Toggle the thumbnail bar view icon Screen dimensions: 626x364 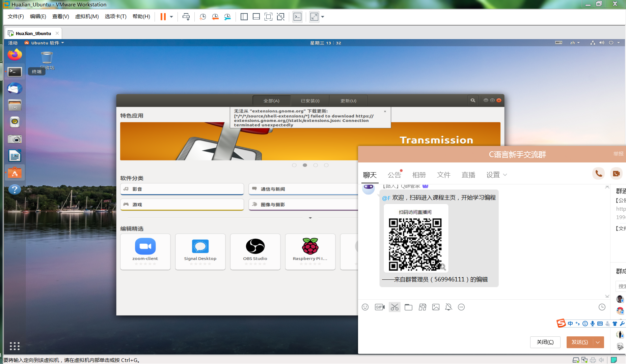[256, 17]
